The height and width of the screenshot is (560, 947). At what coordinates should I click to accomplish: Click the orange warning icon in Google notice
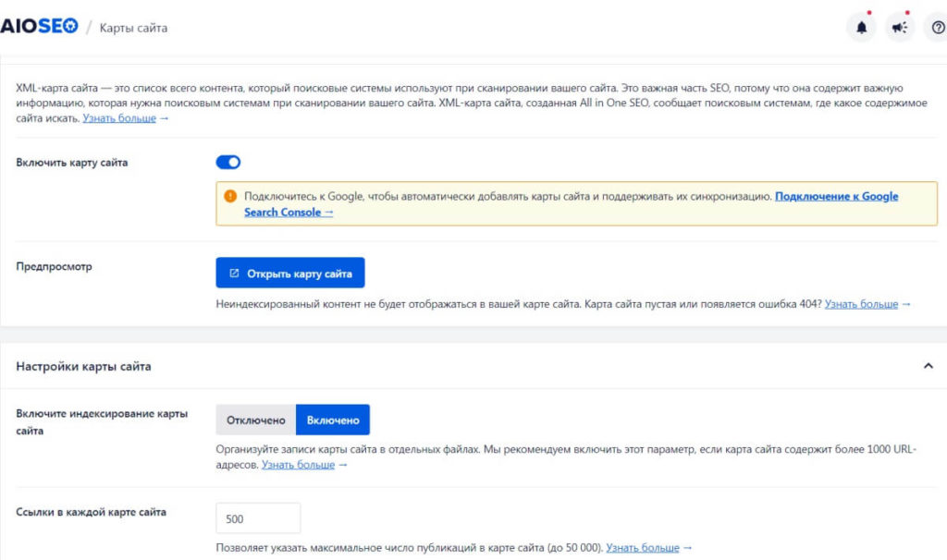pos(230,196)
